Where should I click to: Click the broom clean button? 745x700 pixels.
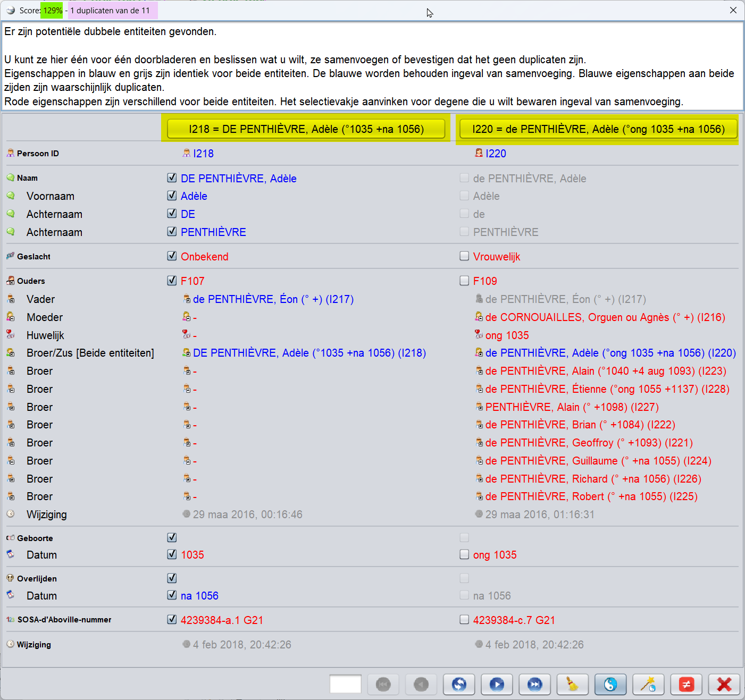pos(572,684)
